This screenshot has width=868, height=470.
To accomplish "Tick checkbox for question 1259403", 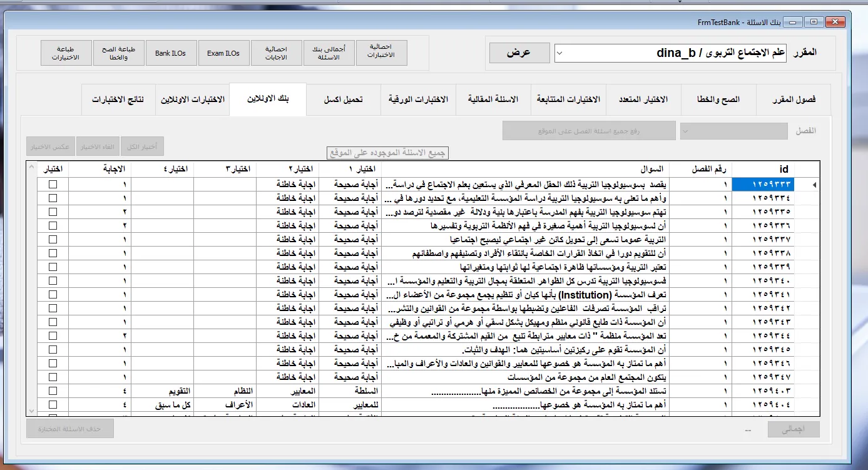I will point(53,391).
